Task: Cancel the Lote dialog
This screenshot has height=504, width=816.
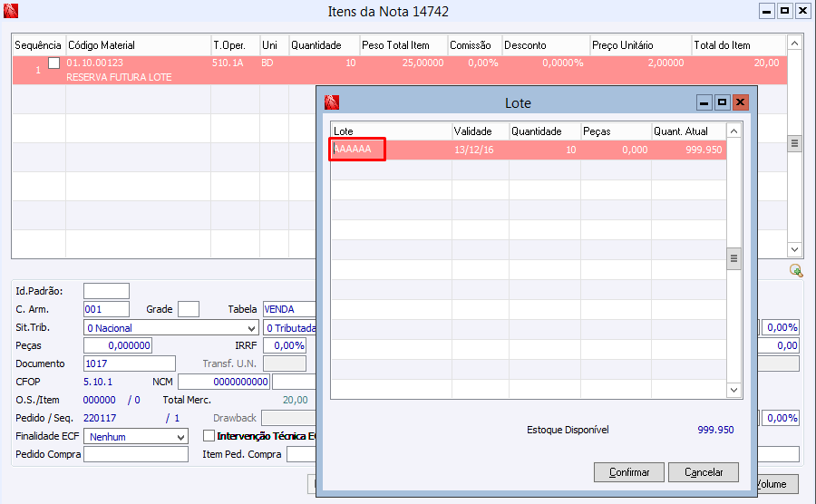Action: click(703, 472)
